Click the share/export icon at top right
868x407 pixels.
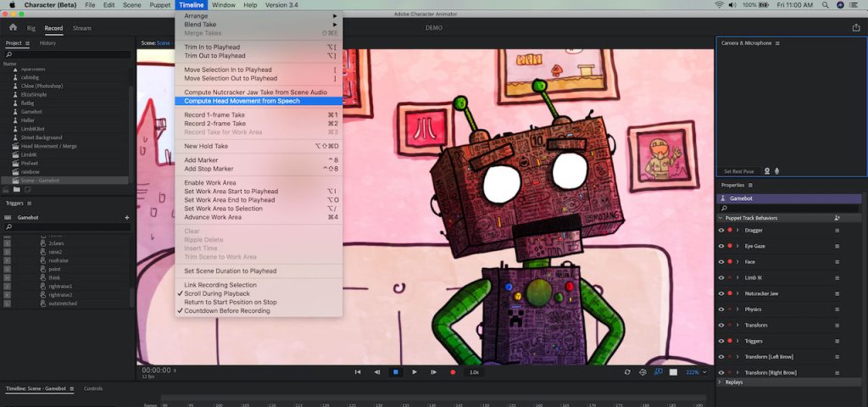click(856, 27)
